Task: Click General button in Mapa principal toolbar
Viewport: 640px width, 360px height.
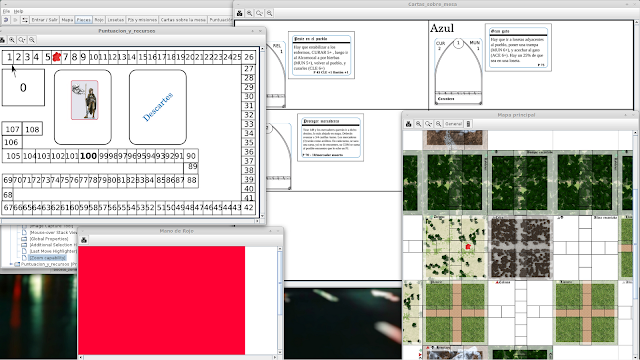Action: point(453,124)
